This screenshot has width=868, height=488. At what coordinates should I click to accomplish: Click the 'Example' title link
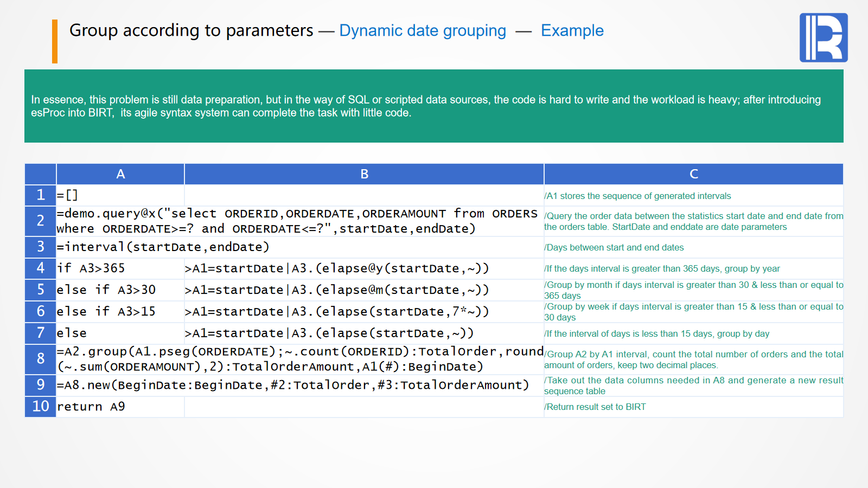pos(572,31)
